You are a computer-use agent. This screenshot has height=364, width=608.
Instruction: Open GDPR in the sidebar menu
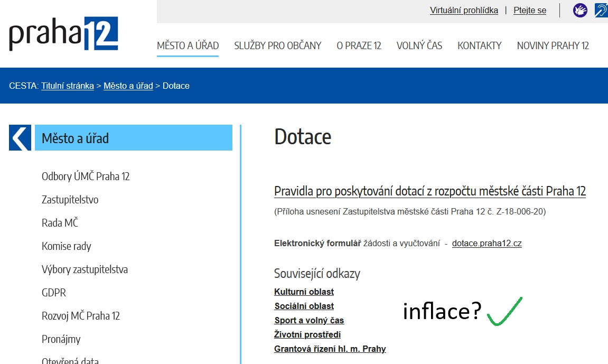click(54, 293)
